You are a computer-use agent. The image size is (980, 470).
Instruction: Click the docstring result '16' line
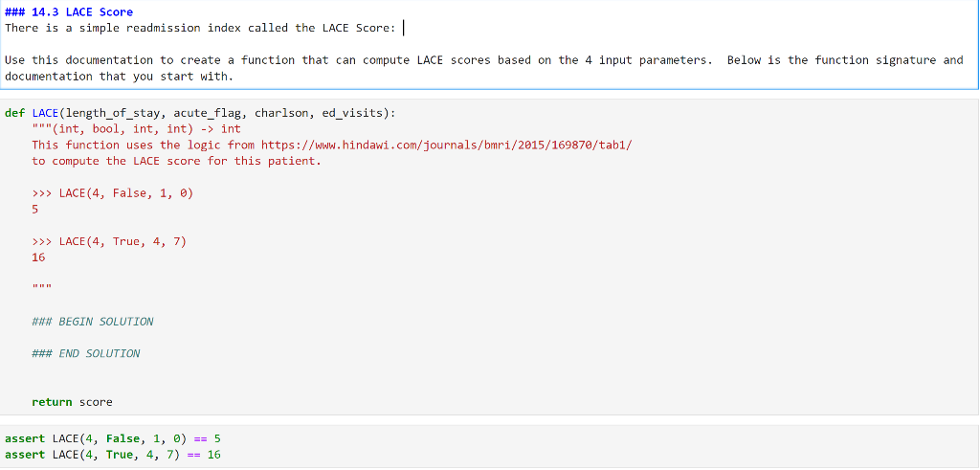tap(38, 257)
